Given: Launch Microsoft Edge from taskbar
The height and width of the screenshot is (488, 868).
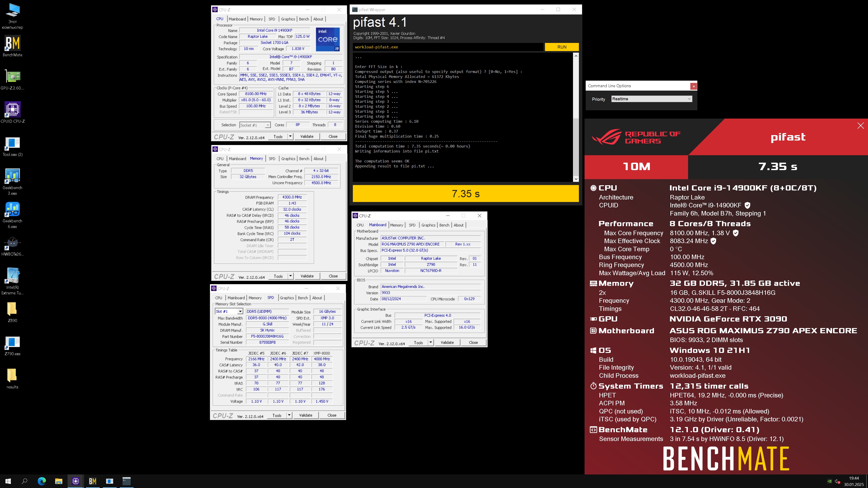Looking at the screenshot, I should (41, 481).
